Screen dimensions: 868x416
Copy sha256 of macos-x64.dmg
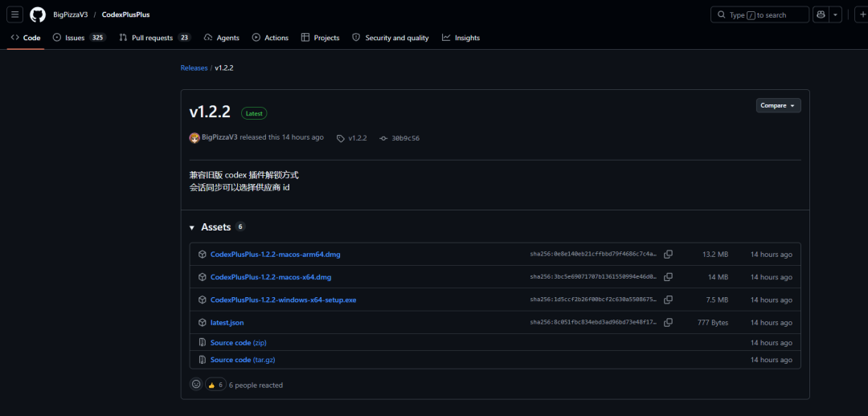(668, 277)
